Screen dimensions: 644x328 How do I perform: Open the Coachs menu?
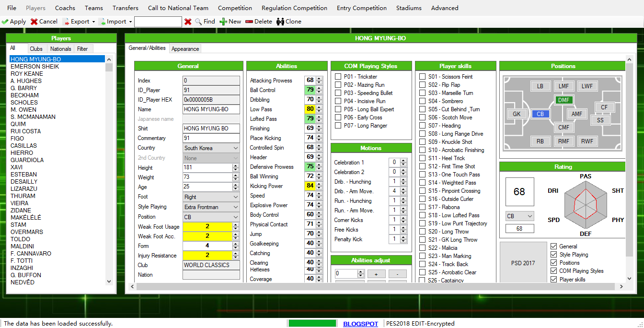tap(65, 8)
